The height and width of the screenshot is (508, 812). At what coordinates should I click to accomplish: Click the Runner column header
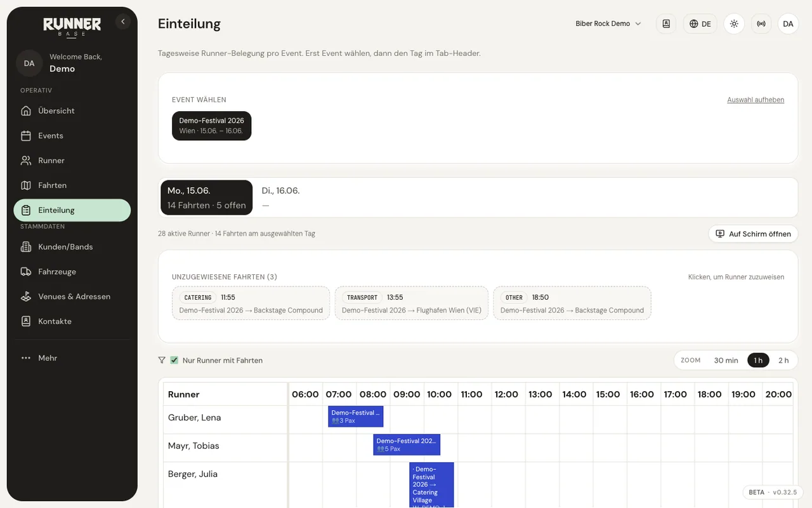pyautogui.click(x=225, y=394)
